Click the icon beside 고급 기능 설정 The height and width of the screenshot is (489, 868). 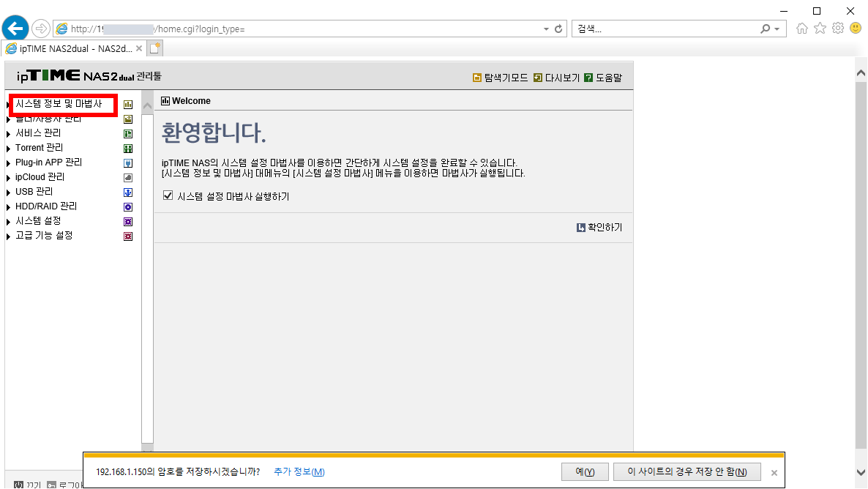point(128,236)
